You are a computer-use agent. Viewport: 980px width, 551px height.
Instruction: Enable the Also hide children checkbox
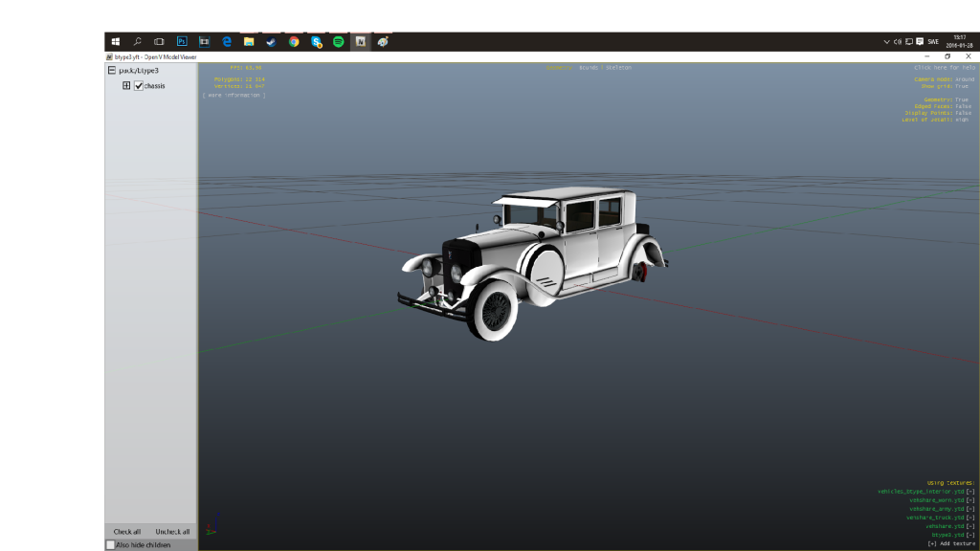111,545
